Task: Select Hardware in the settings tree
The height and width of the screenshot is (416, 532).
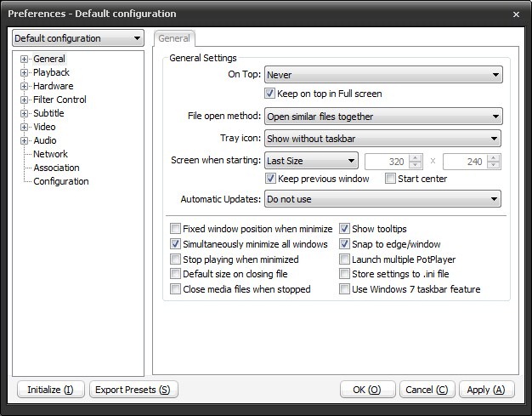Action: click(x=54, y=86)
